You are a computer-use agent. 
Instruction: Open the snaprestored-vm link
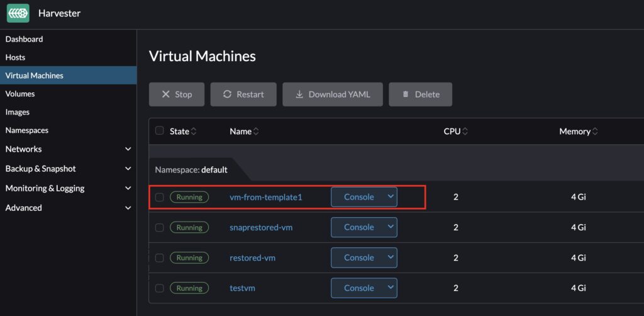[x=261, y=227]
